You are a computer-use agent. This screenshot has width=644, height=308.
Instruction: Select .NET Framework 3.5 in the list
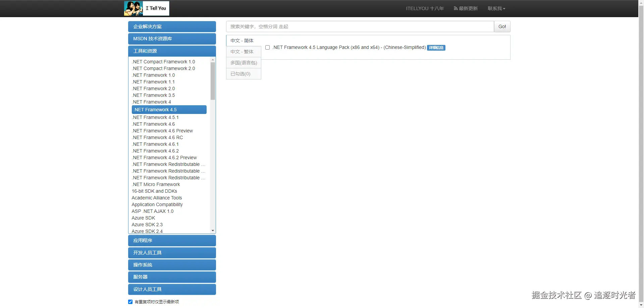coord(153,95)
